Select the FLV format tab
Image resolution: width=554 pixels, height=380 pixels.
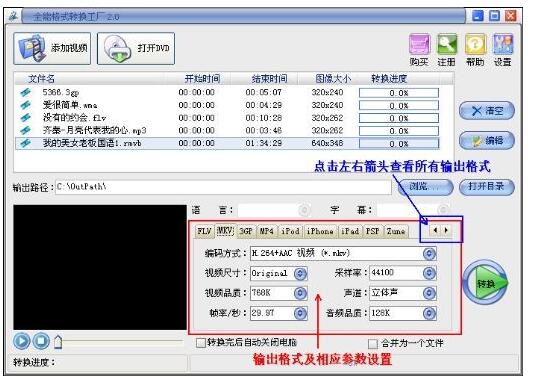[204, 231]
